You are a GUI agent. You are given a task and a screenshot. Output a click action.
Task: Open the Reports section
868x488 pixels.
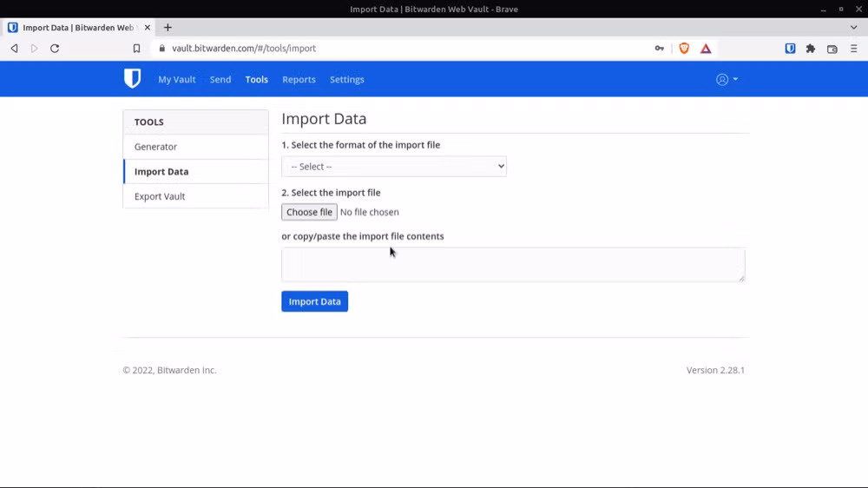click(299, 79)
